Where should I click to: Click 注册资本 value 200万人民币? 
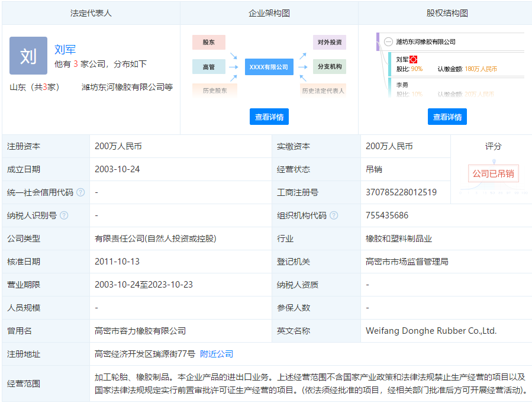[118, 146]
